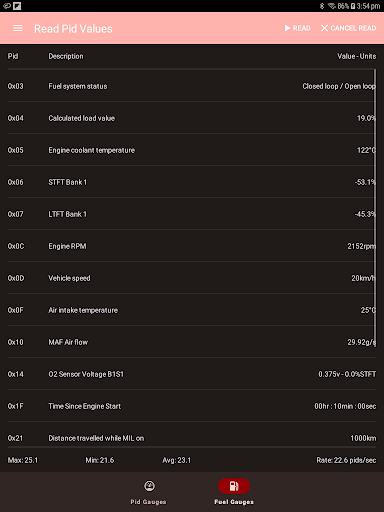Tap the red fuel pump icon
384x512 pixels.
pyautogui.click(x=234, y=486)
